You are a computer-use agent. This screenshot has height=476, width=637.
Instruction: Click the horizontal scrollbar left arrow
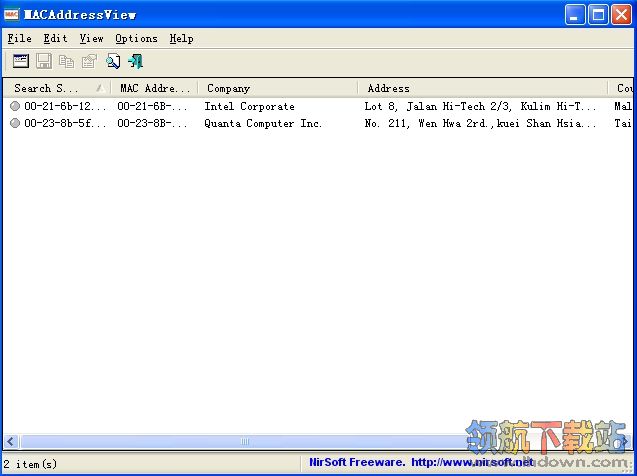pyautogui.click(x=11, y=441)
